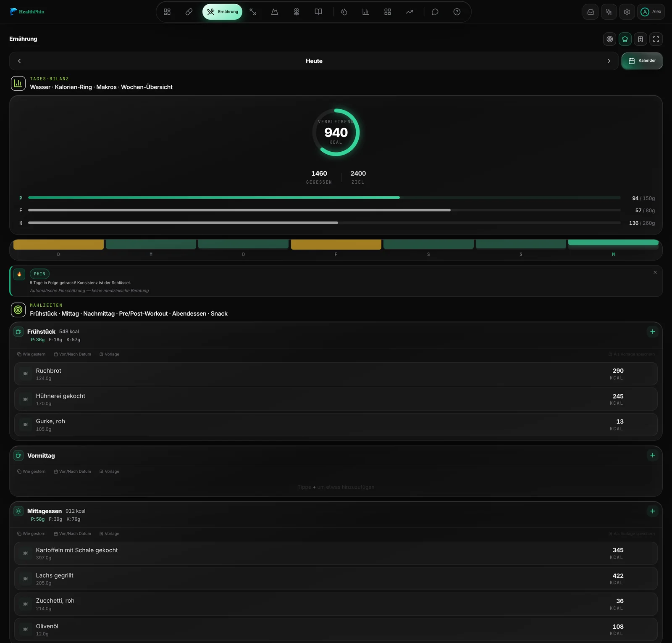Screen dimensions: 672x643
Task: Click Von/Nach Datum under Vormittag
Action: point(72,472)
